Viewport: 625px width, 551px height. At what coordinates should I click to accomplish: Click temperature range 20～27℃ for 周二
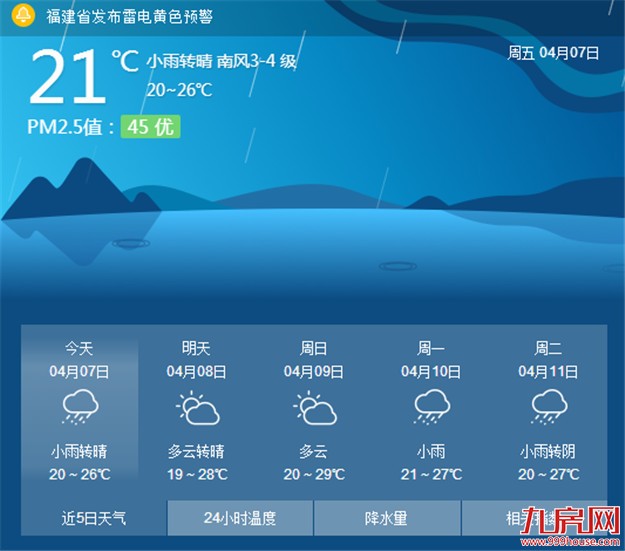[548, 474]
